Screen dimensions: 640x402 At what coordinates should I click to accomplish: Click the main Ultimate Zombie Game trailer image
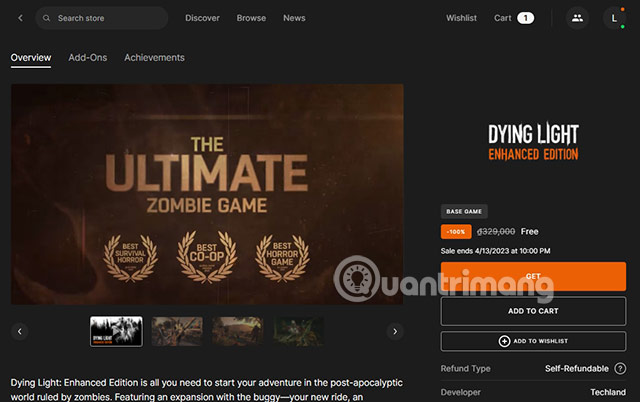point(207,194)
